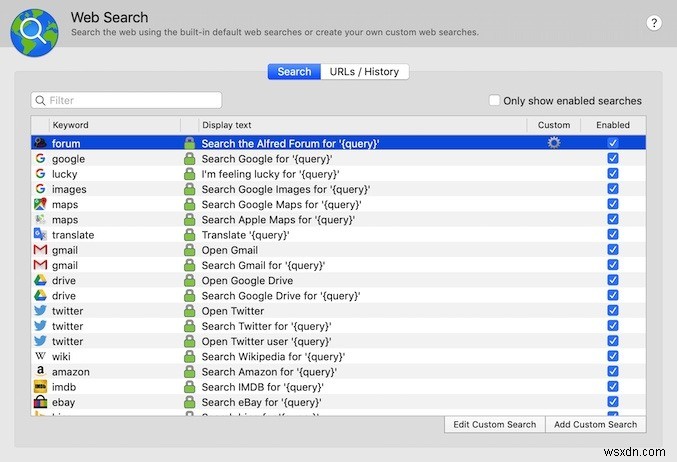Click the Google Translate icon
The width and height of the screenshot is (677, 462).
tap(40, 235)
